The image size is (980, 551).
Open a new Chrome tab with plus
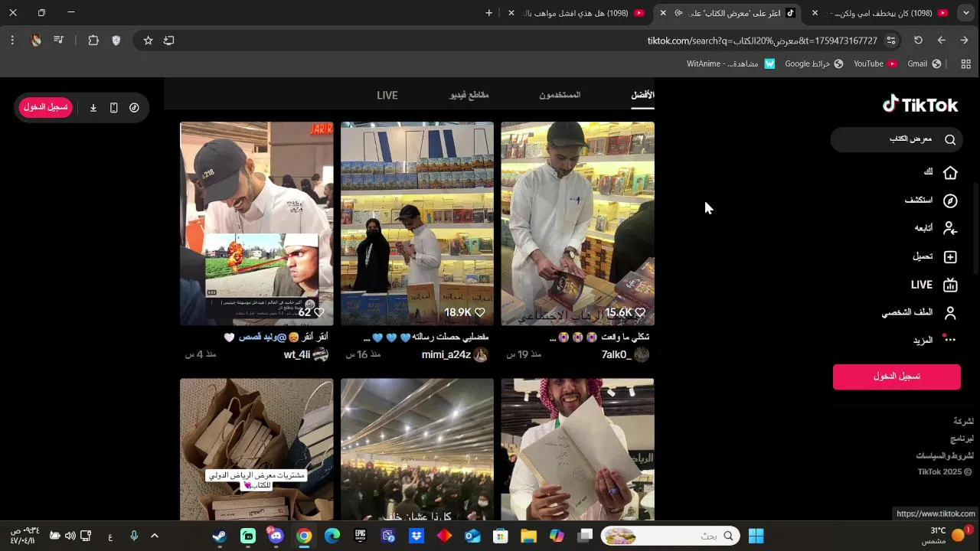[489, 13]
